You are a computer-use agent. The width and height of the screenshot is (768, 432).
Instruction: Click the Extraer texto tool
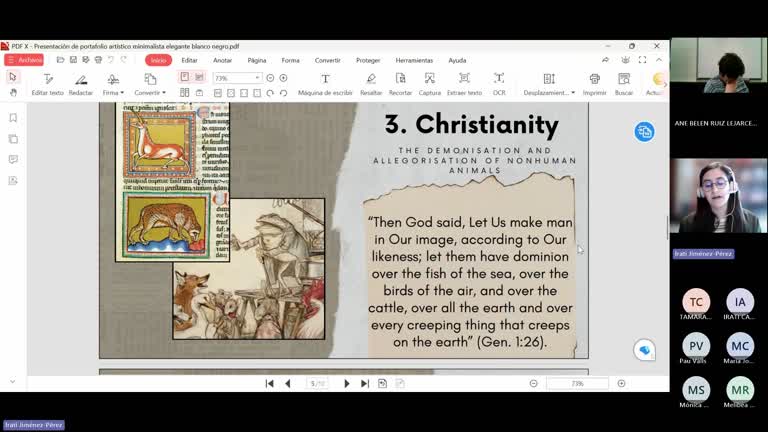[x=464, y=84]
